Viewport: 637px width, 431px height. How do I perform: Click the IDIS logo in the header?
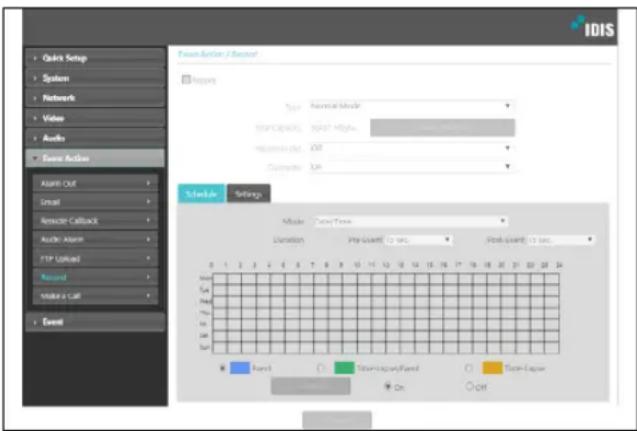[592, 26]
